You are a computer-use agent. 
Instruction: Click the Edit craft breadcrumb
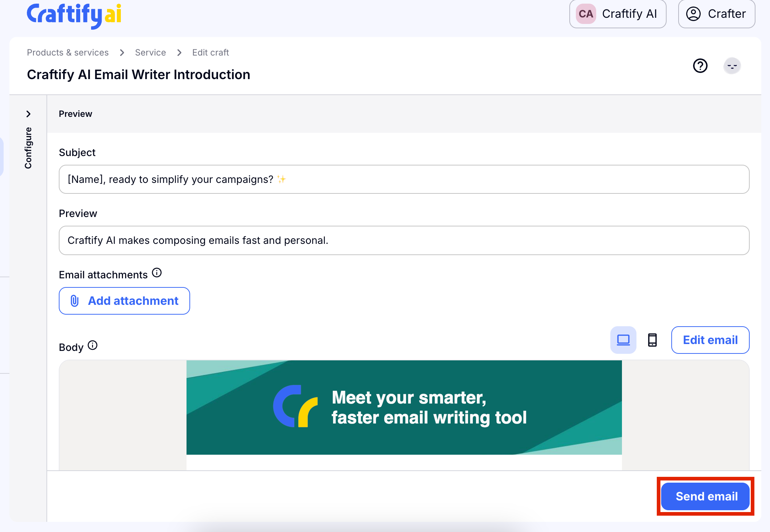(210, 53)
